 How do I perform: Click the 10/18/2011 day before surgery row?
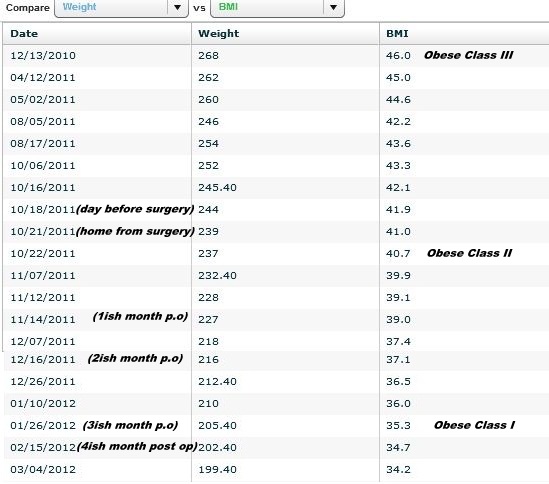coord(276,209)
